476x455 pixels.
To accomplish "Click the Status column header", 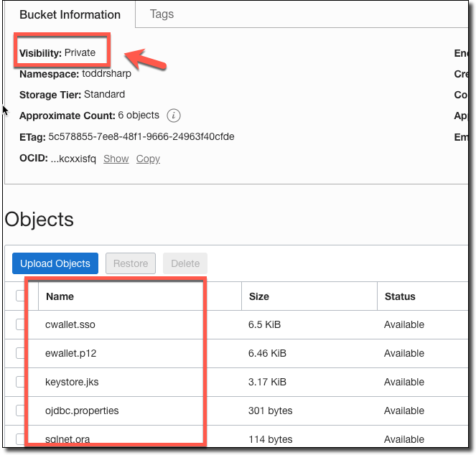I will [400, 296].
